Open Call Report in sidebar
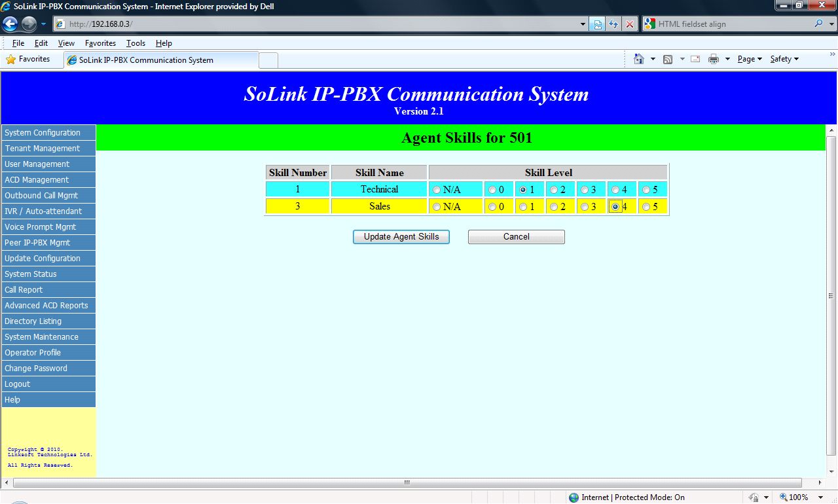The width and height of the screenshot is (838, 504). click(x=48, y=290)
